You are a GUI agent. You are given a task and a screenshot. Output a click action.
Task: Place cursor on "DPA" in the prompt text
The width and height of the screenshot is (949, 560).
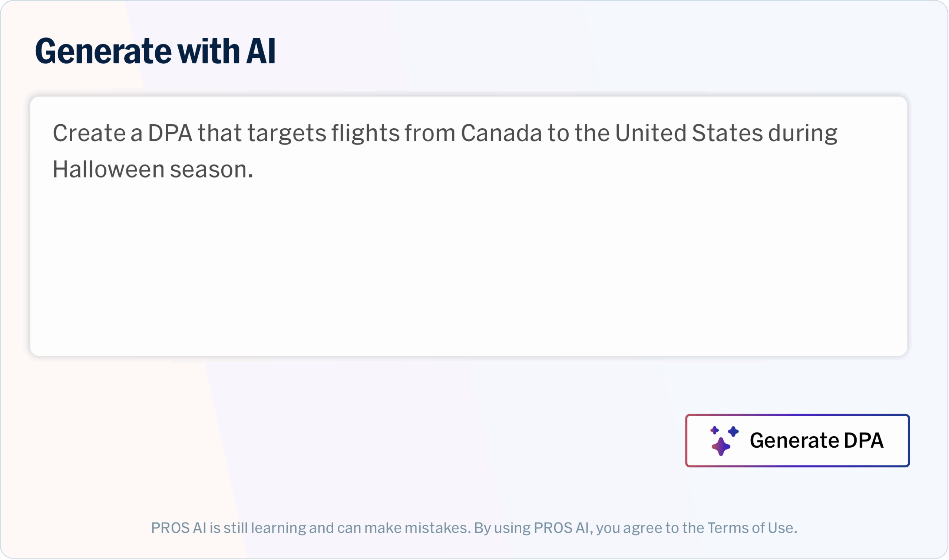170,133
